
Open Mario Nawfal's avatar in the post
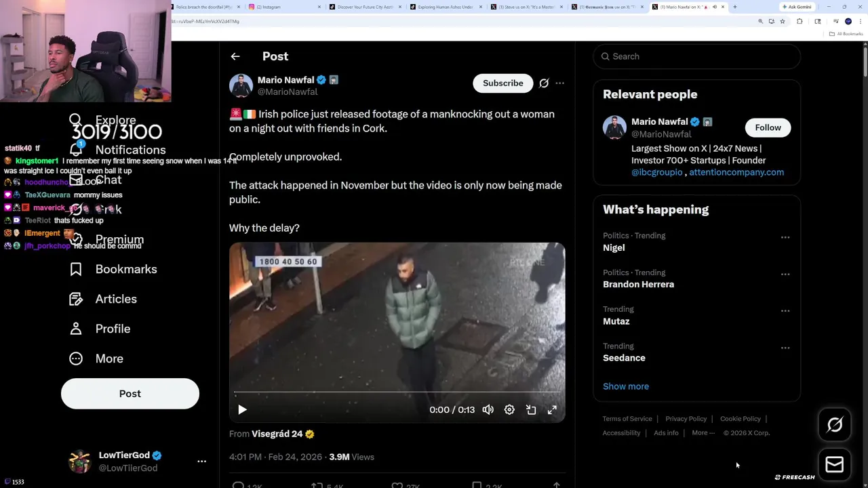[x=241, y=86]
